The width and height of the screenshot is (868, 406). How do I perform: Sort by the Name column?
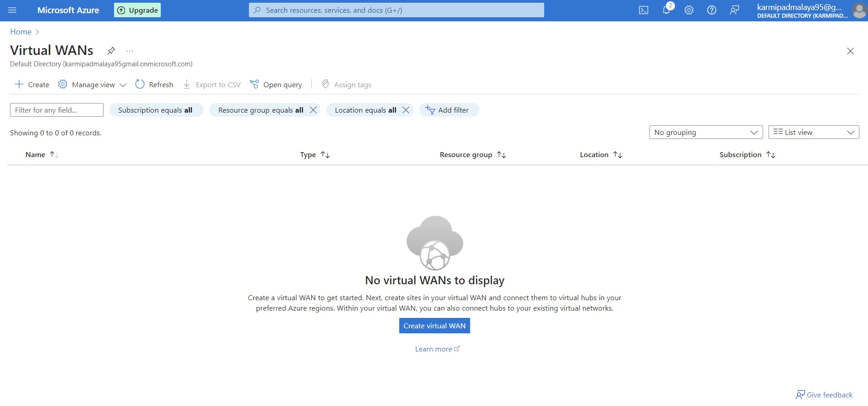click(x=42, y=154)
